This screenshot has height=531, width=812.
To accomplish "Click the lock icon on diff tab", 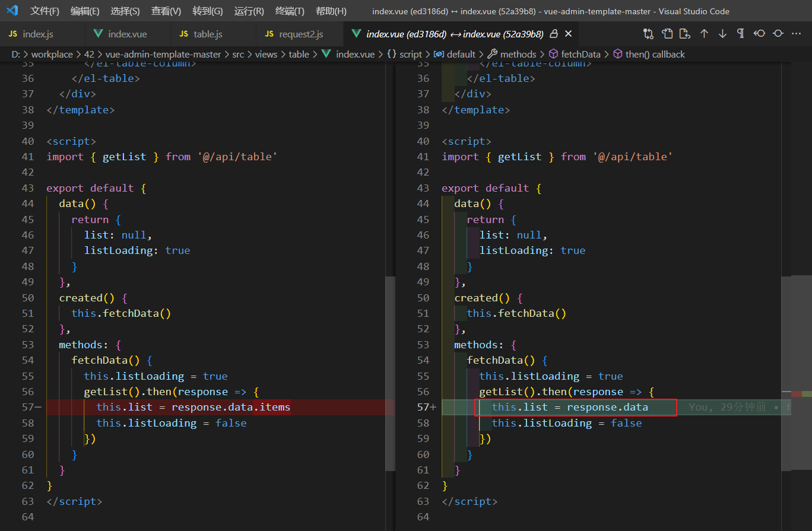I will coord(554,34).
